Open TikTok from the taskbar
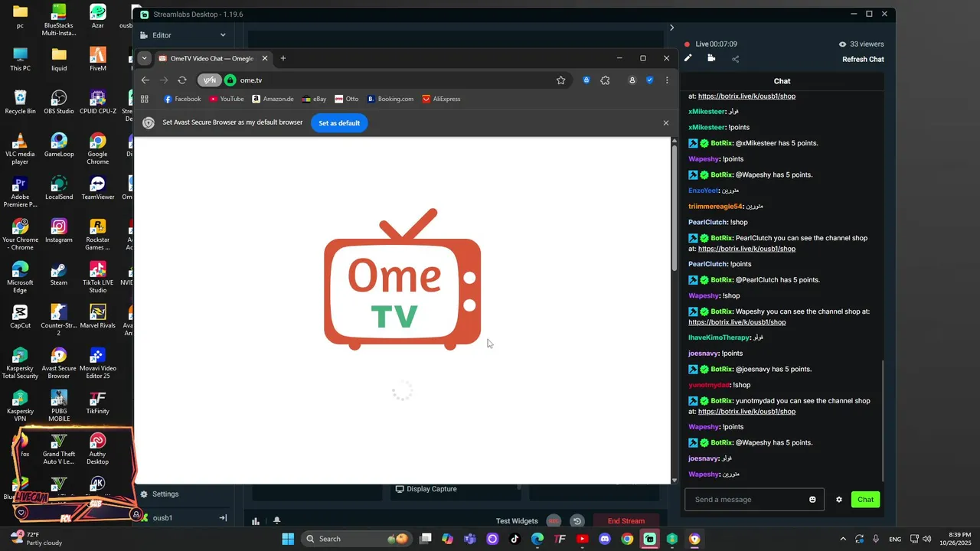This screenshot has height=551, width=980. click(514, 539)
